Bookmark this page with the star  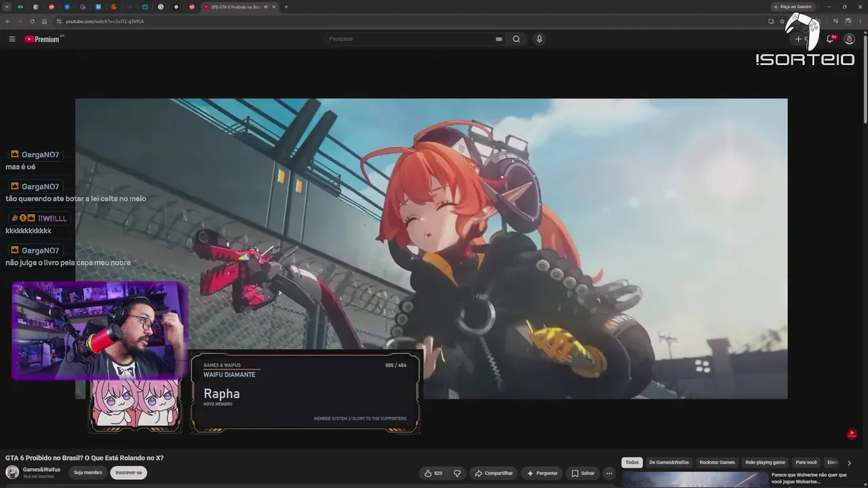coord(782,21)
